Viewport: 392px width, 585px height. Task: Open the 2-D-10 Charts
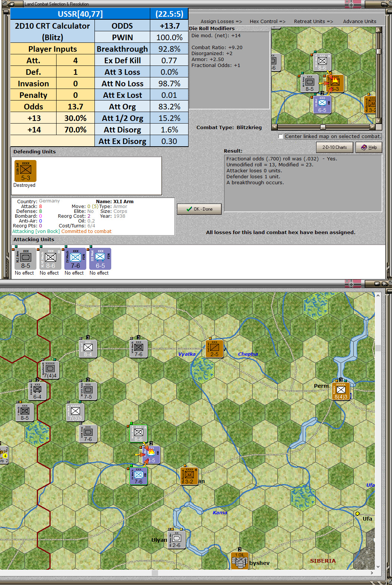point(335,147)
